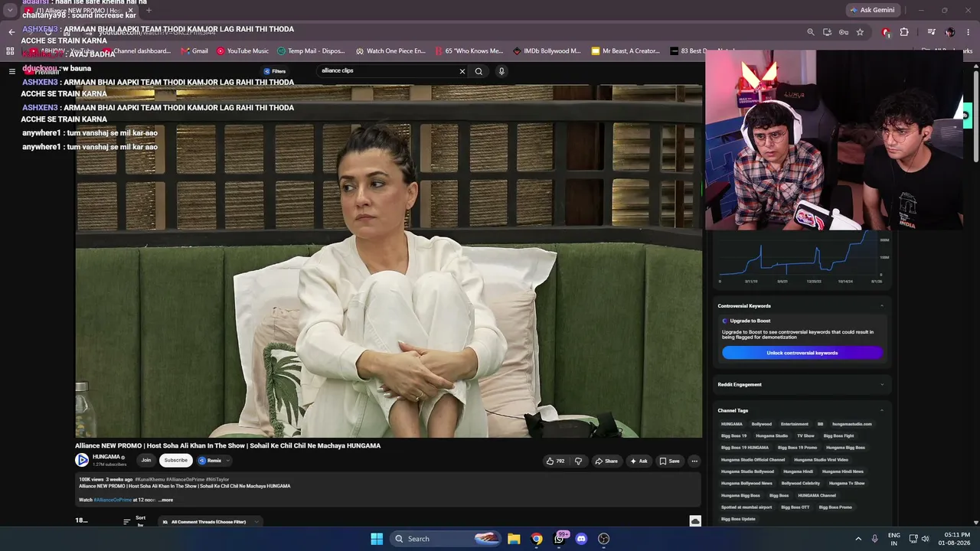
Task: Bookmark this page with the star icon
Action: (x=860, y=32)
